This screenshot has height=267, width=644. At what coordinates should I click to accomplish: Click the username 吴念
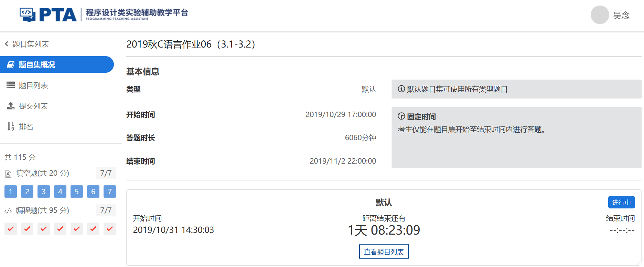click(x=621, y=16)
